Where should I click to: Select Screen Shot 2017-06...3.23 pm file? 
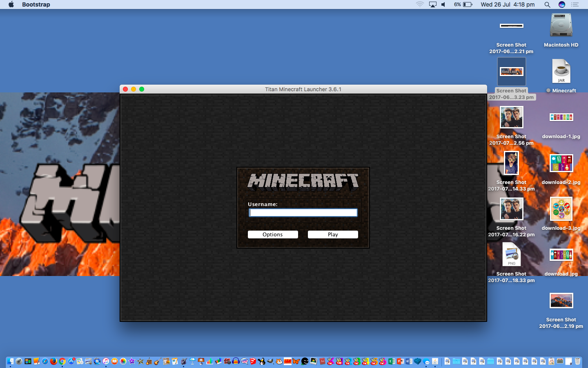point(511,79)
